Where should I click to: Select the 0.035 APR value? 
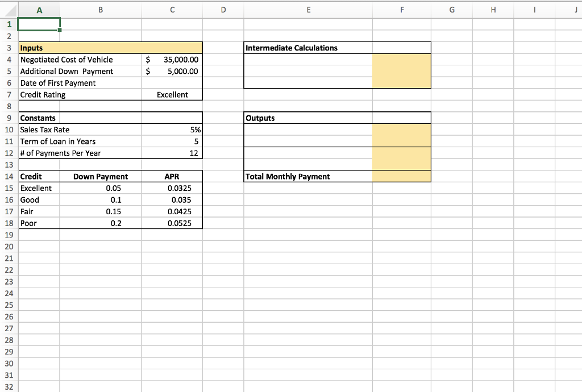pos(172,200)
